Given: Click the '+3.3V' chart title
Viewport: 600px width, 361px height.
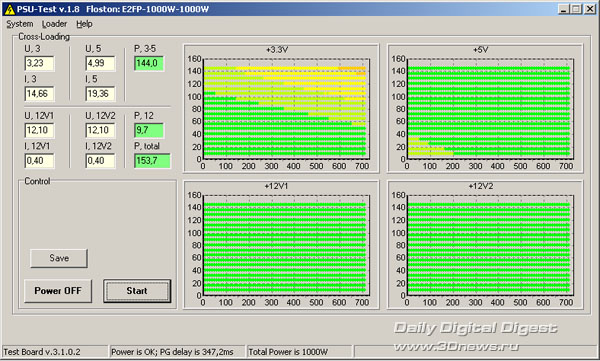Looking at the screenshot, I should (x=277, y=50).
